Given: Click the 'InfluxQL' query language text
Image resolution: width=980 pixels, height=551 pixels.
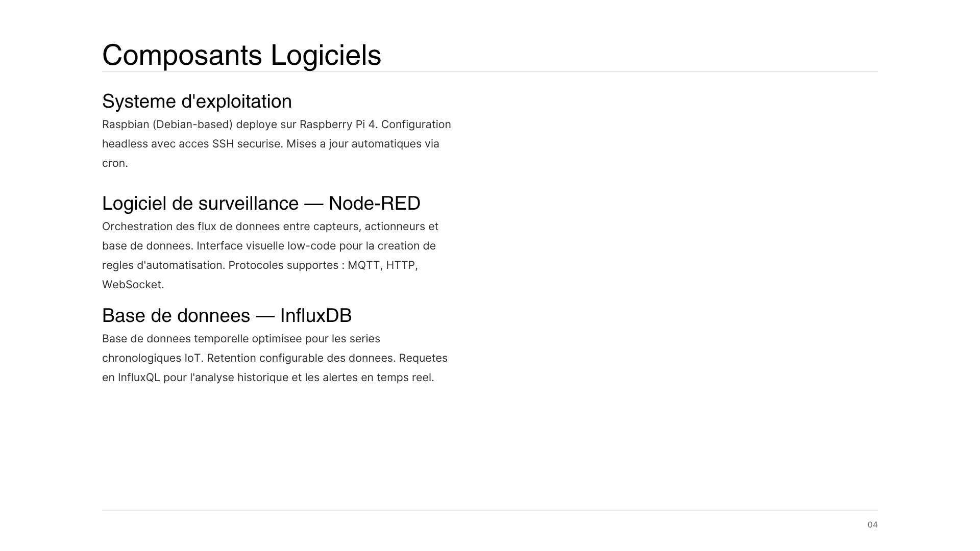Looking at the screenshot, I should (x=139, y=378).
